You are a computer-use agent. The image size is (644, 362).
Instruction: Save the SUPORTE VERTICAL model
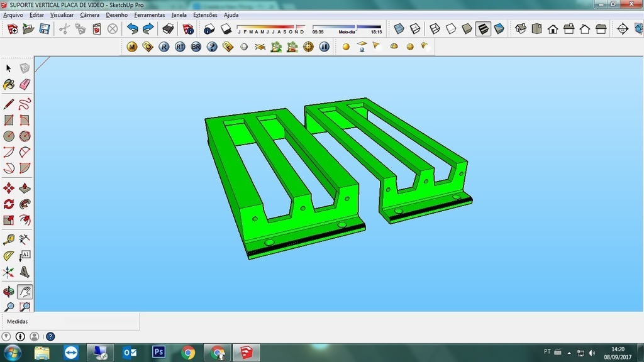tap(43, 28)
